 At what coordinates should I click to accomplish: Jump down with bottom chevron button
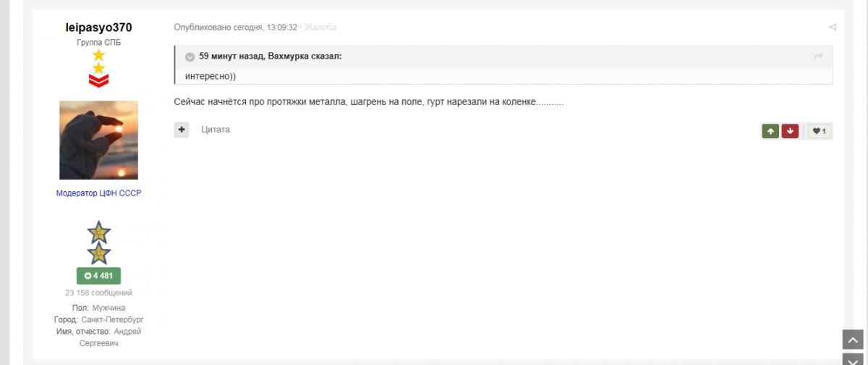pyautogui.click(x=854, y=359)
